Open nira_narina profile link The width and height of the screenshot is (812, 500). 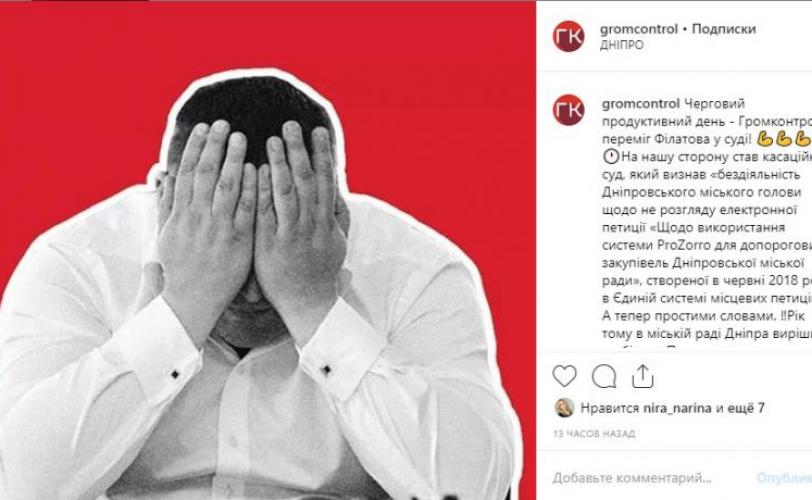click(677, 408)
